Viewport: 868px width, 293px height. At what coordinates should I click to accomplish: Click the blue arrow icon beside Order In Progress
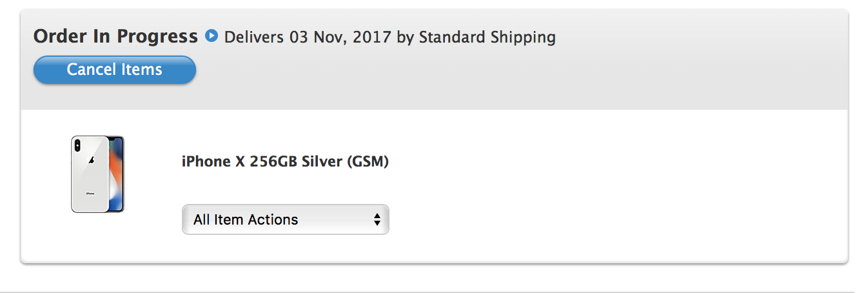tap(211, 35)
